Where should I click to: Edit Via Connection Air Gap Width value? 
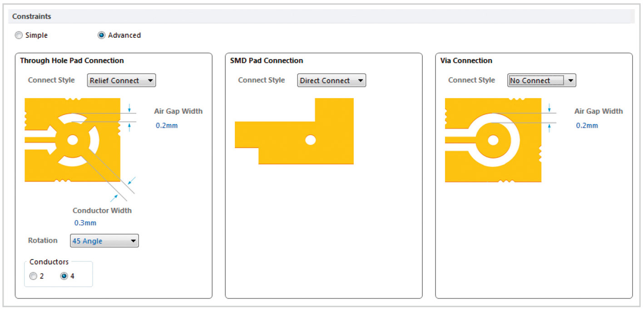(x=587, y=125)
